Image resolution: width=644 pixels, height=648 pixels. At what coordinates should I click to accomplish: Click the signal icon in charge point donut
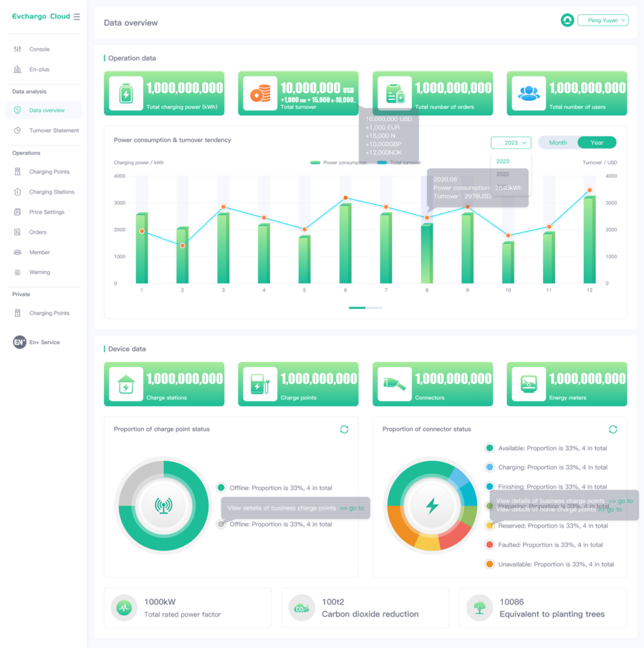(x=164, y=506)
